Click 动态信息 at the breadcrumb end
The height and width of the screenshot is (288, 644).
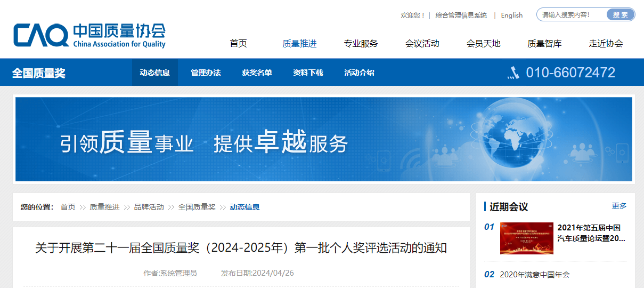pyautogui.click(x=244, y=207)
